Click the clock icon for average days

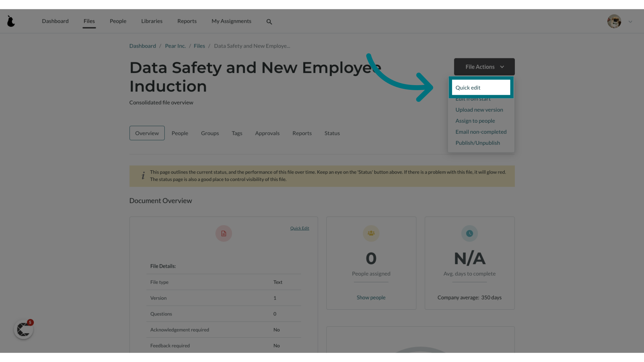(470, 233)
